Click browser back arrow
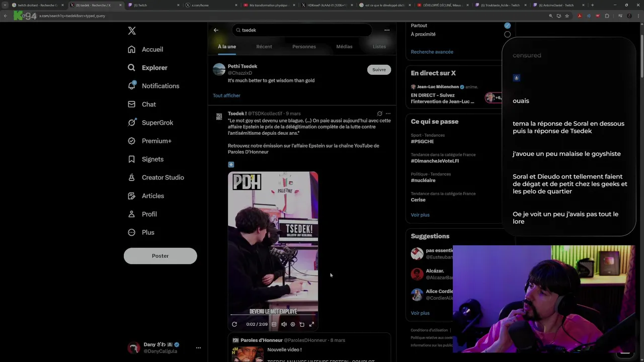The width and height of the screenshot is (644, 362). click(x=6, y=16)
